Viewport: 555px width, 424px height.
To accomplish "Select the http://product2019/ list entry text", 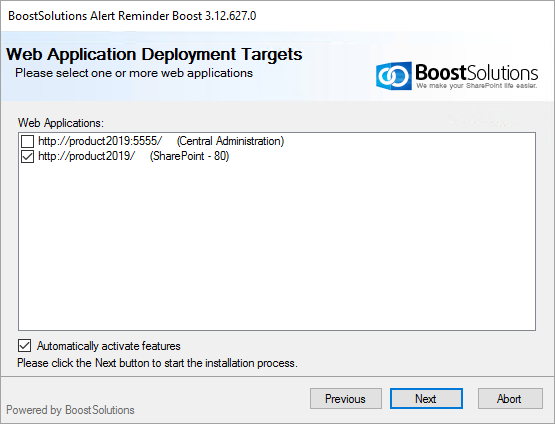I will pyautogui.click(x=87, y=156).
